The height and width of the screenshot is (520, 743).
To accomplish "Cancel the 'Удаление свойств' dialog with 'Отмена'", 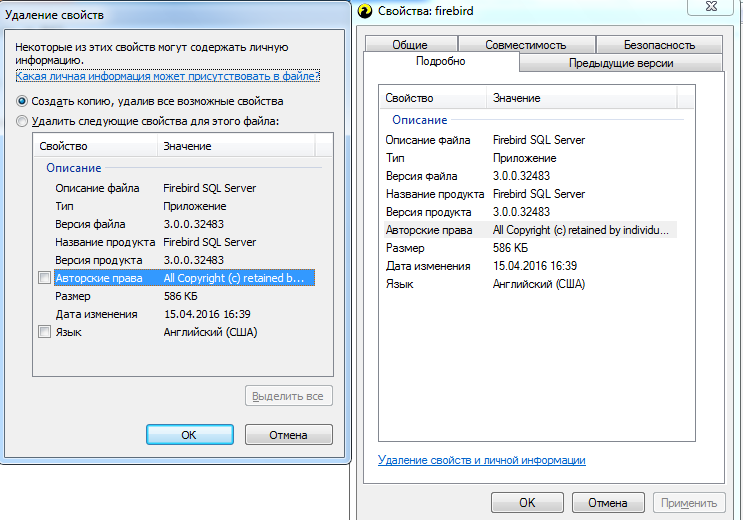I will (x=289, y=435).
